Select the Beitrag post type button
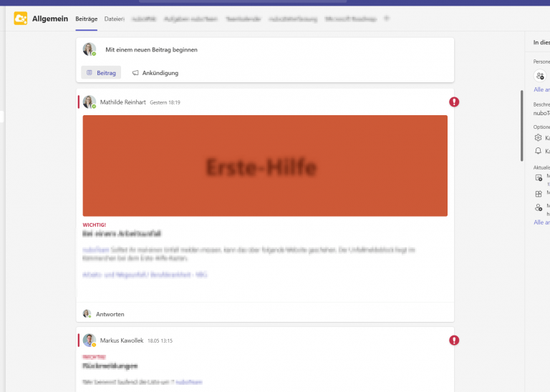 coord(101,72)
